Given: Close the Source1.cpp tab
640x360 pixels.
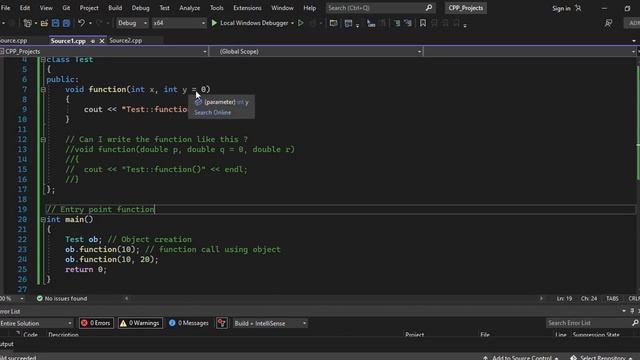Looking at the screenshot, I should pos(102,41).
